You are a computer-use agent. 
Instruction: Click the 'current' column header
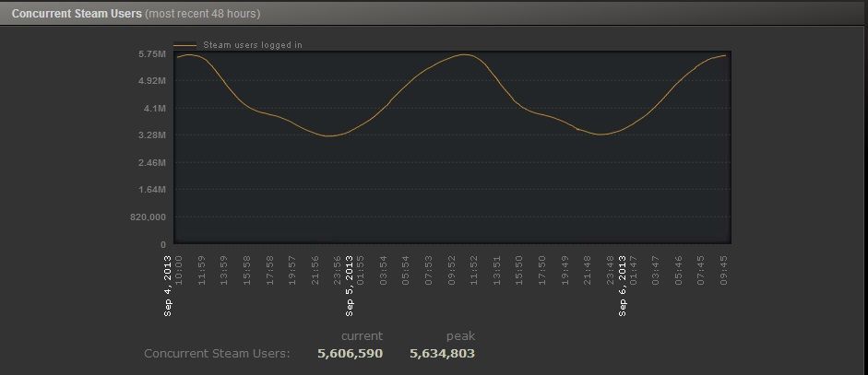[362, 336]
